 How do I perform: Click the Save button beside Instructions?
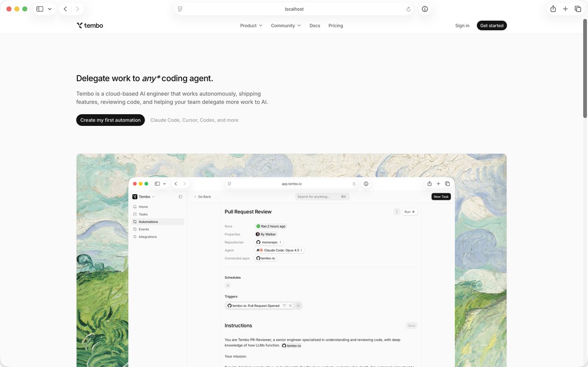pyautogui.click(x=411, y=325)
